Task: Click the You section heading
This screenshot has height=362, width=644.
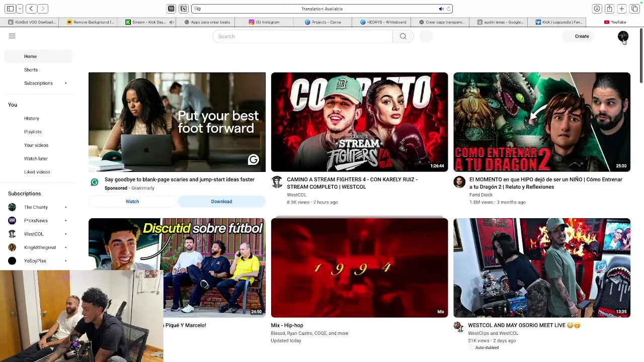Action: pyautogui.click(x=13, y=105)
